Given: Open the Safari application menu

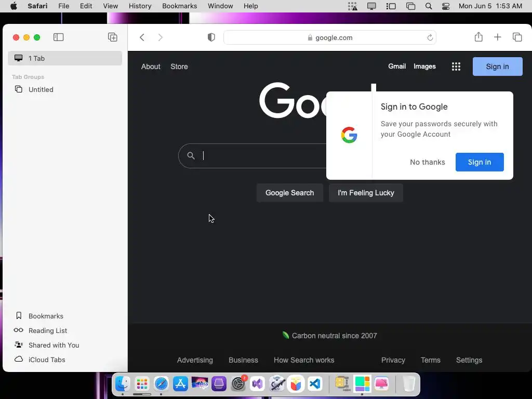Looking at the screenshot, I should tap(37, 6).
